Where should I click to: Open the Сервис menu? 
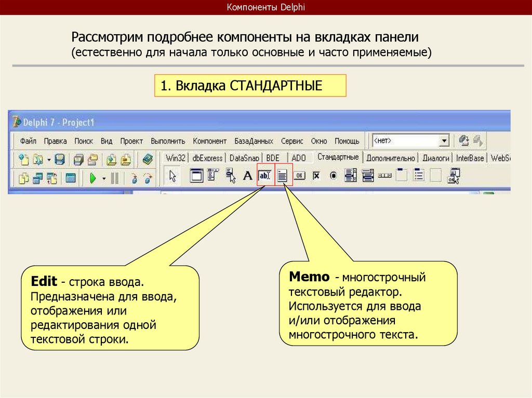click(292, 141)
